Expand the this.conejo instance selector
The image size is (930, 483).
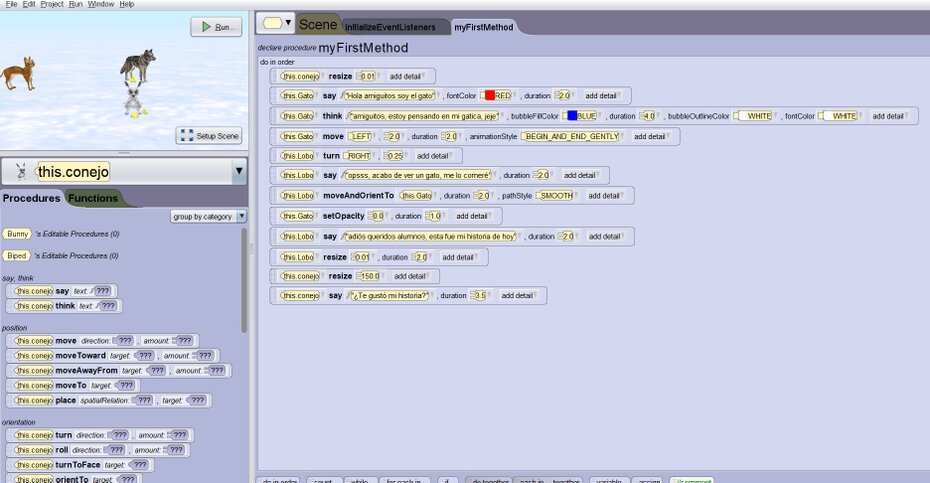[238, 172]
